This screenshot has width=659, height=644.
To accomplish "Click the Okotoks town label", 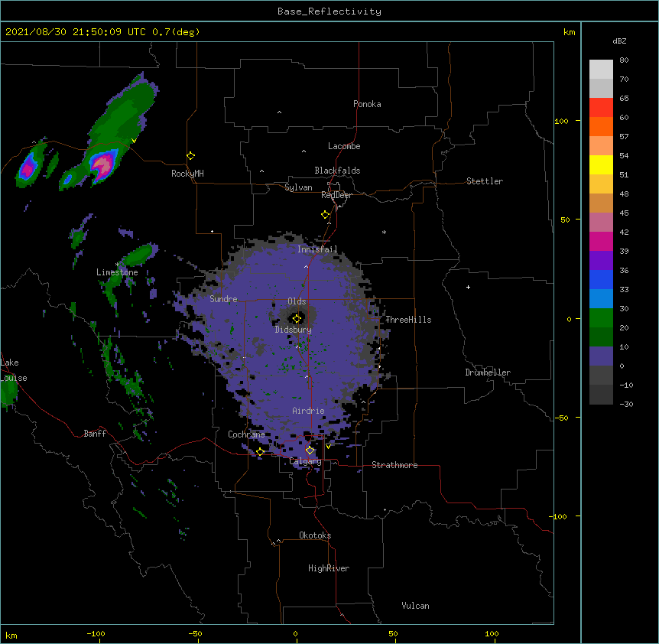I will click(x=315, y=535).
